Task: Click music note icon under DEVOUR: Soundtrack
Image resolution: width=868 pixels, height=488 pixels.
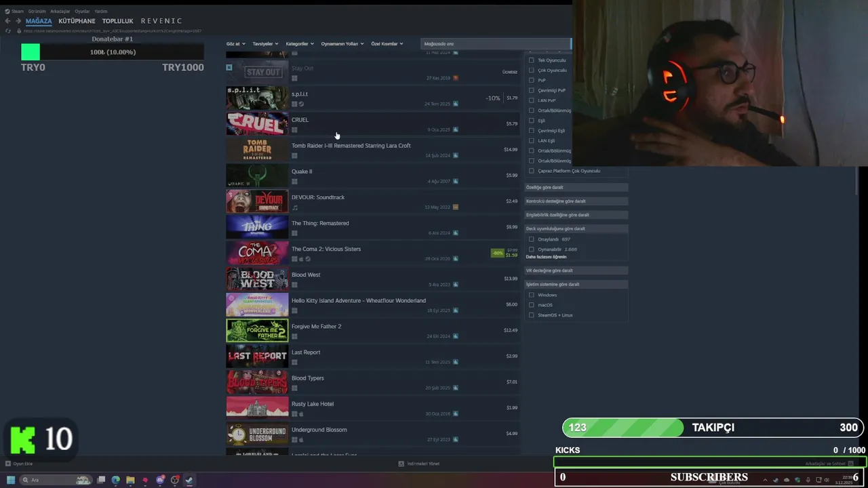Action: (294, 207)
